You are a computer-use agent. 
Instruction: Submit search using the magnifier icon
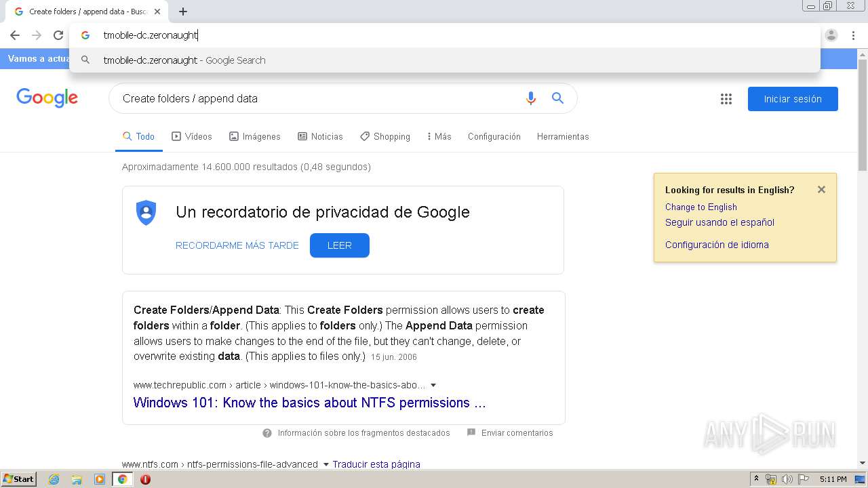(x=557, y=98)
